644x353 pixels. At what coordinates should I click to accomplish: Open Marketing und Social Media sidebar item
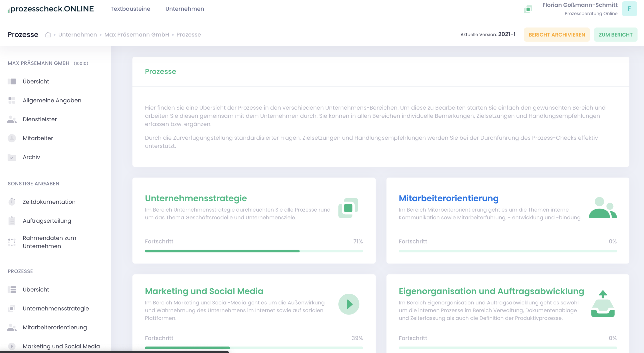[x=61, y=346]
